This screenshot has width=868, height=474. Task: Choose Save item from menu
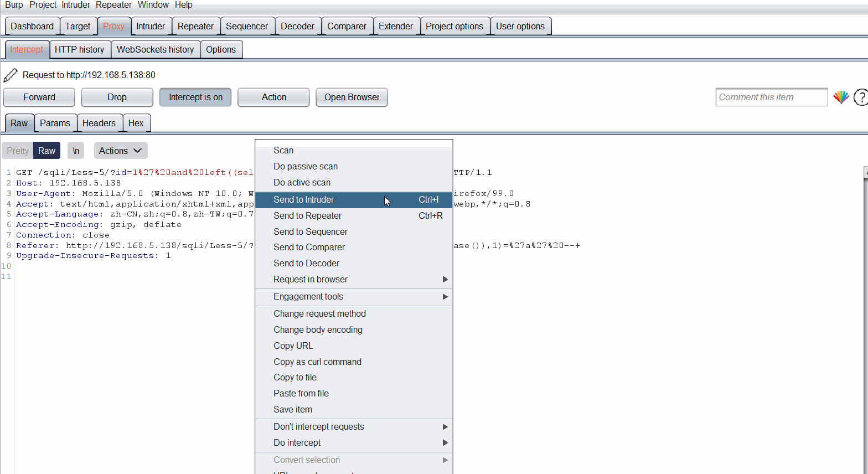tap(354, 410)
